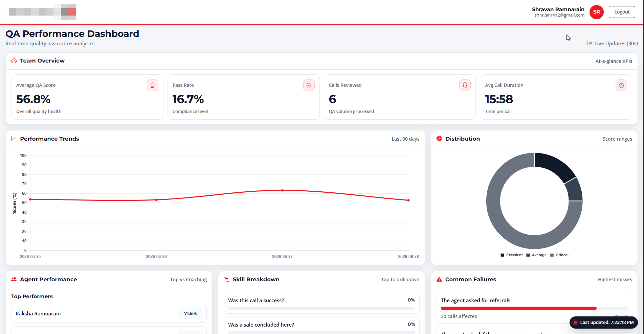Click the 56.8% score value
Viewport: 644px width, 334px height.
tap(34, 99)
